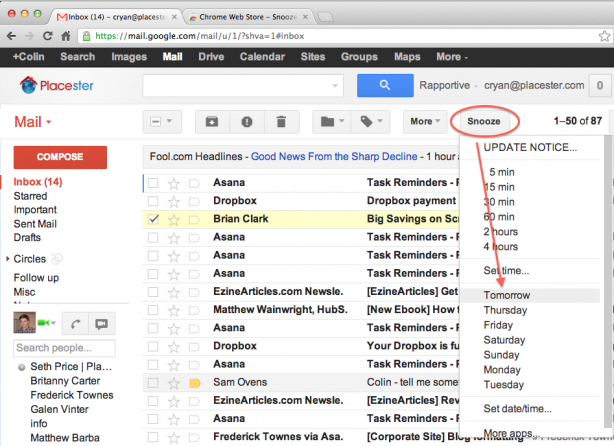This screenshot has height=446, width=614.
Task: Check the EzineArticles Rev email checkbox
Action: (153, 401)
